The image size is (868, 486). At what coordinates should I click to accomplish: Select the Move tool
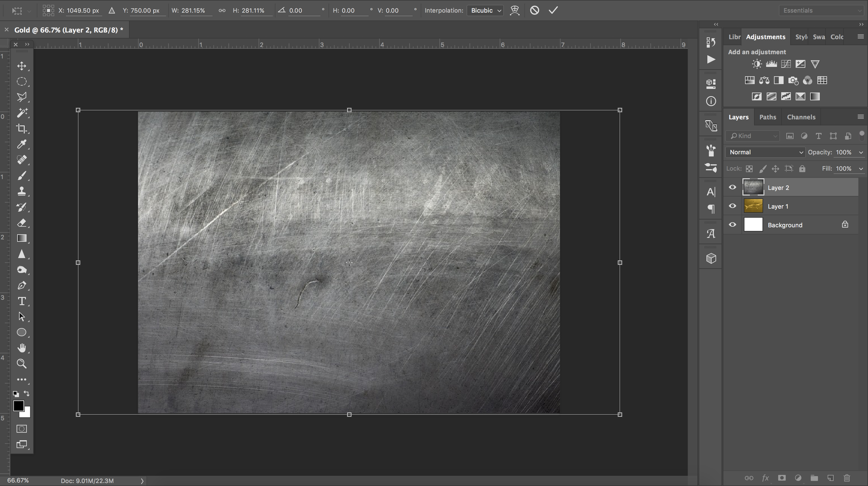pos(22,66)
